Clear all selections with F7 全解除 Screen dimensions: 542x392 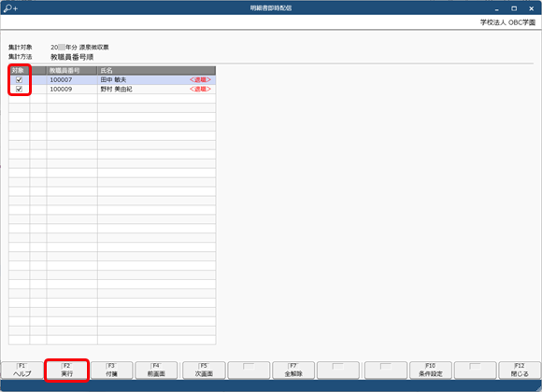coord(293,371)
